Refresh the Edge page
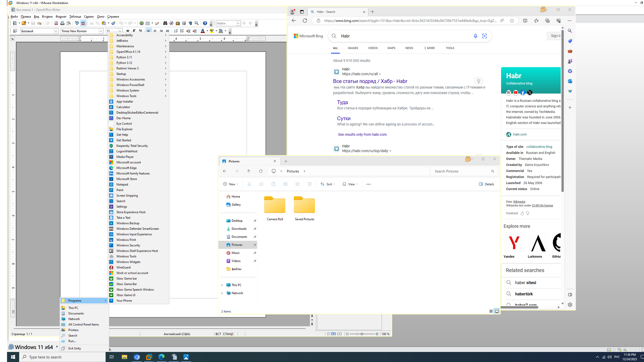 pyautogui.click(x=305, y=21)
